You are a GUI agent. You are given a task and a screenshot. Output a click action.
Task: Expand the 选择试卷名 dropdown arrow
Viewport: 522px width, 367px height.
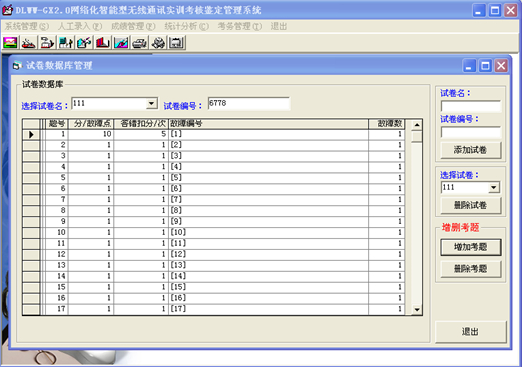(x=152, y=104)
